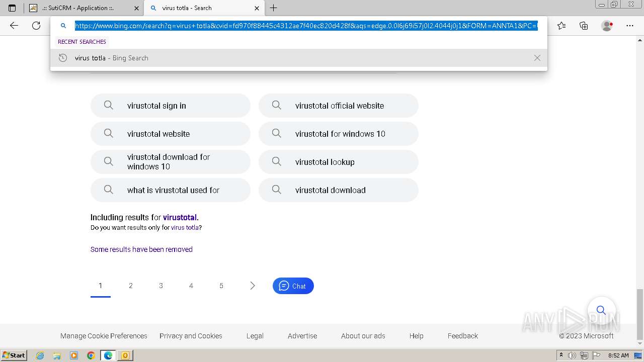Search for virustotal download
This screenshot has width=644, height=362.
pos(339,190)
